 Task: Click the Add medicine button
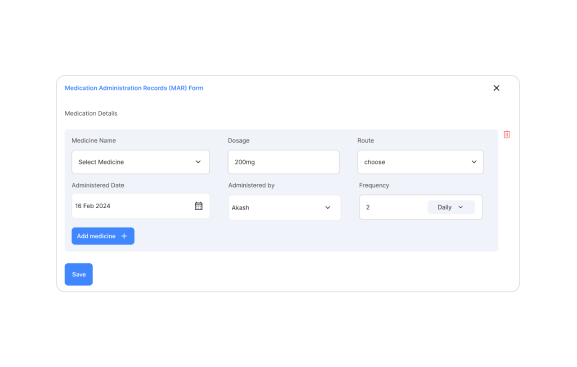(103, 236)
